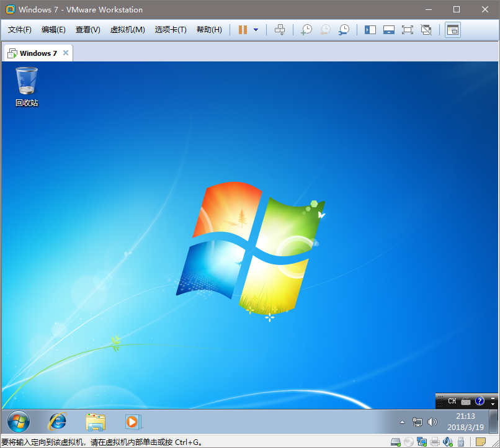500x448 pixels.
Task: Toggle console view button
Action: tap(453, 30)
